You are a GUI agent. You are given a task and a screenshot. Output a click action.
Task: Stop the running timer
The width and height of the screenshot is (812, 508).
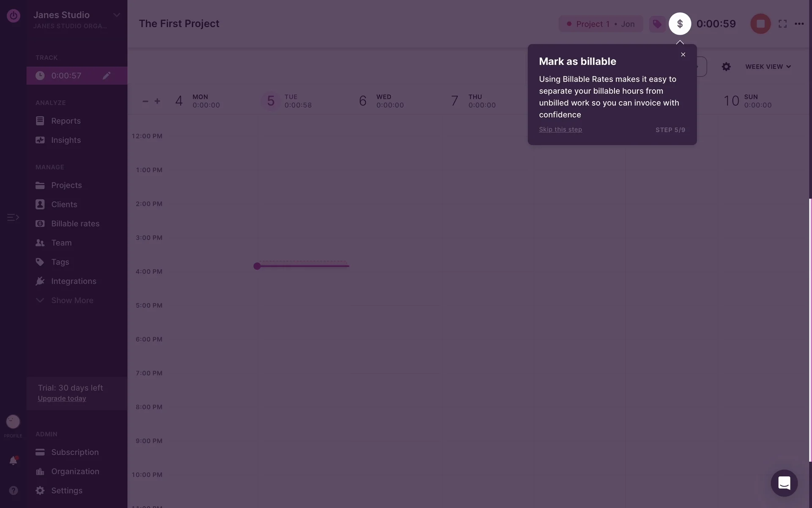point(760,24)
